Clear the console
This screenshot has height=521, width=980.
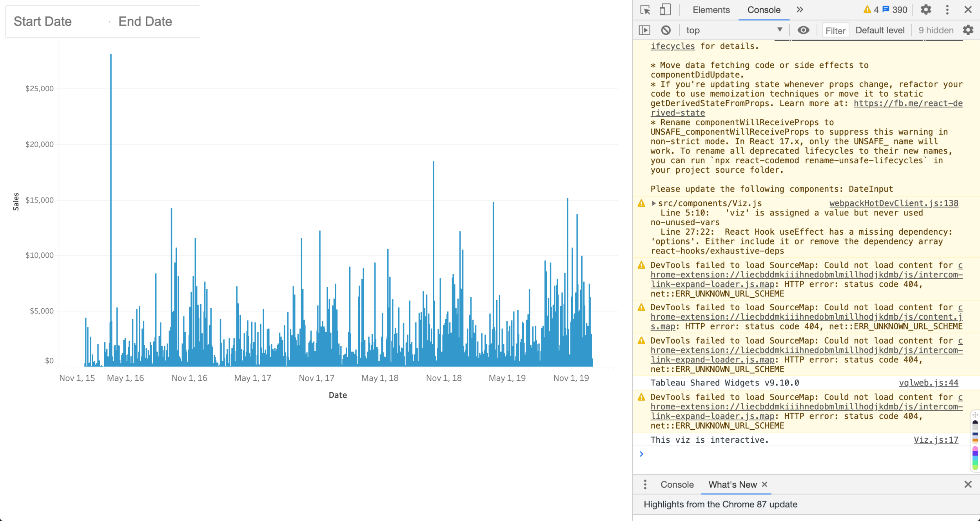point(666,30)
